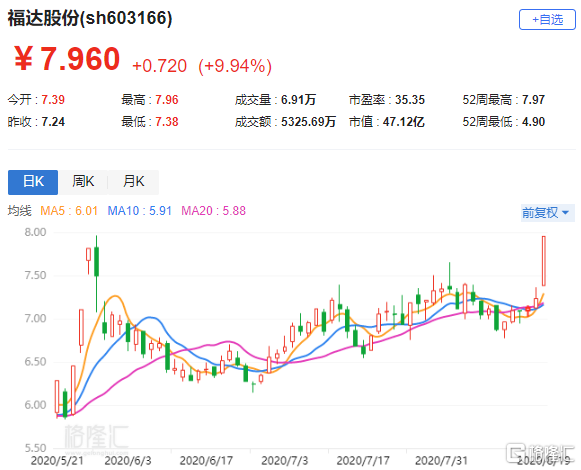The height and width of the screenshot is (470, 581).
Task: Click the 昨收 value 7.24
Action: tap(53, 122)
